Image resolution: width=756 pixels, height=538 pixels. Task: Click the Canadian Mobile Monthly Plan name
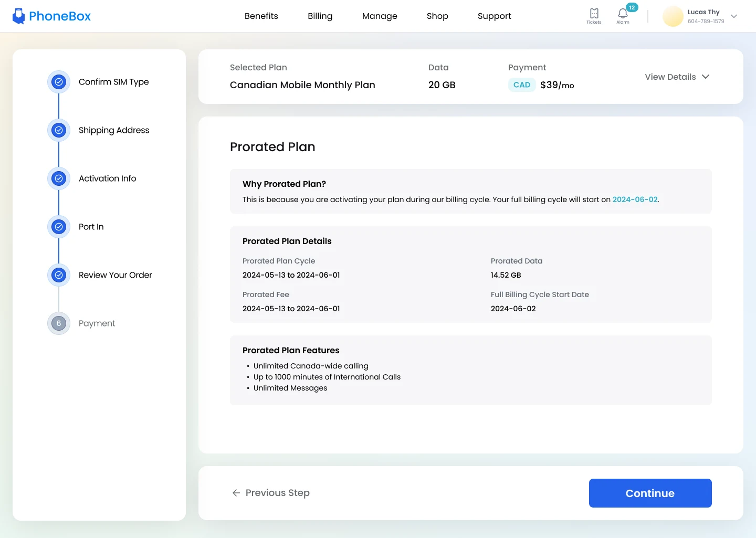(302, 85)
